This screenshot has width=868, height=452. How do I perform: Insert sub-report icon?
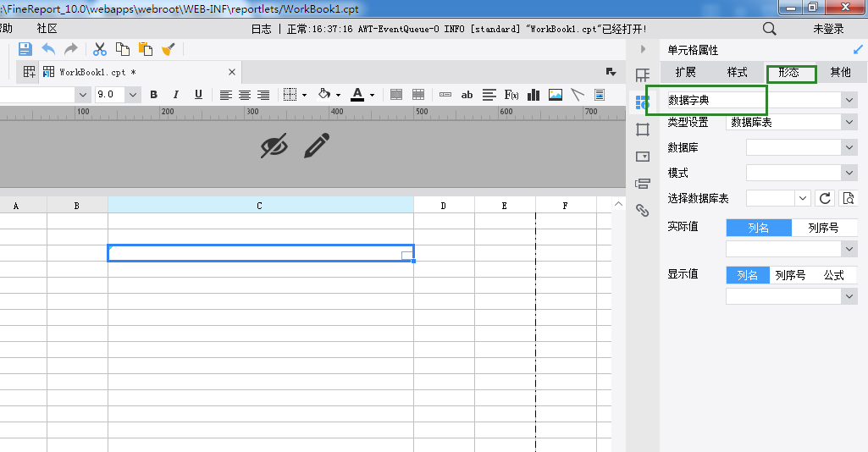pos(599,95)
